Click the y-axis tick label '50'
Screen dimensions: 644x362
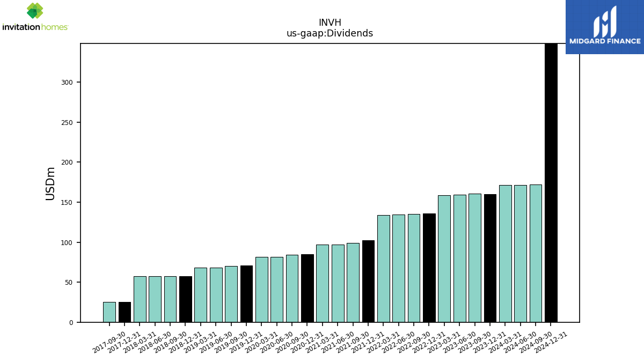[x=69, y=283]
